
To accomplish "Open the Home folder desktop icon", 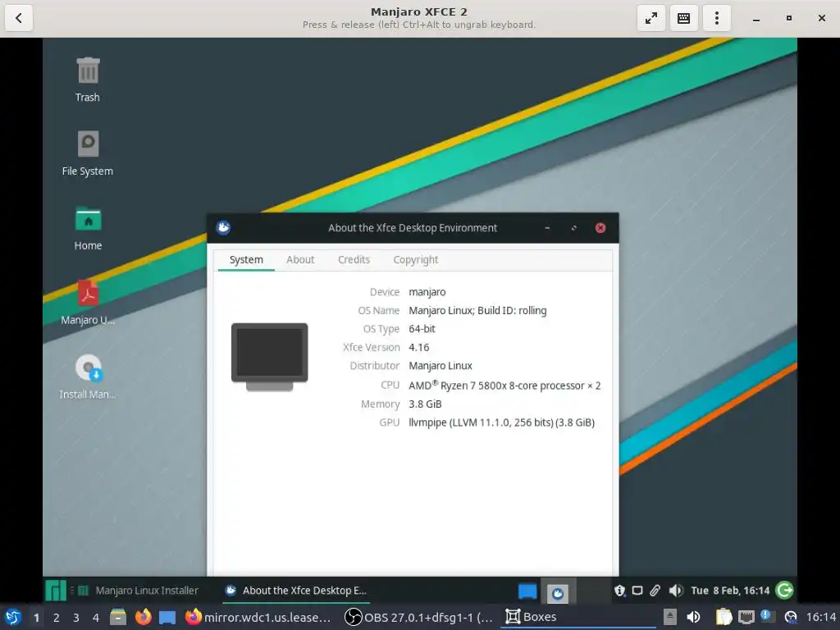I will coord(88,228).
